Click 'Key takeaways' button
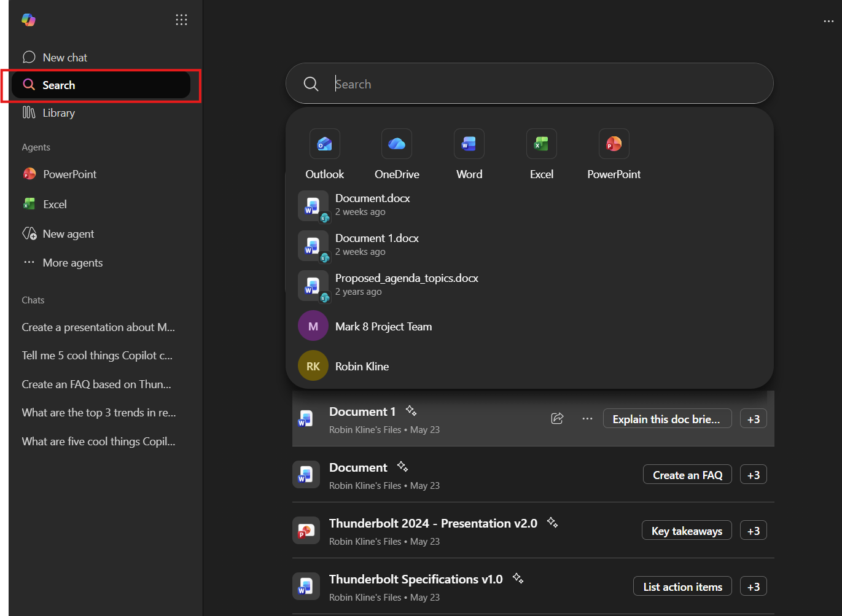Image resolution: width=842 pixels, height=616 pixels. tap(687, 531)
